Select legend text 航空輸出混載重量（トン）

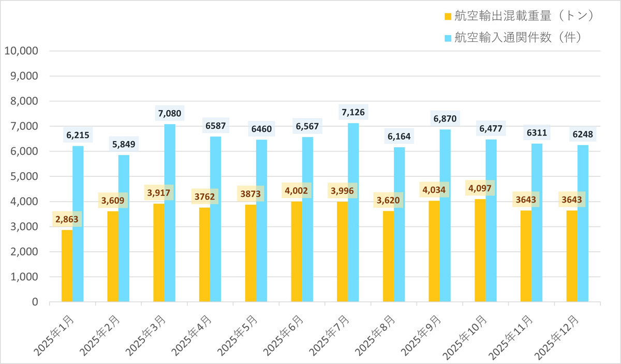(x=523, y=17)
